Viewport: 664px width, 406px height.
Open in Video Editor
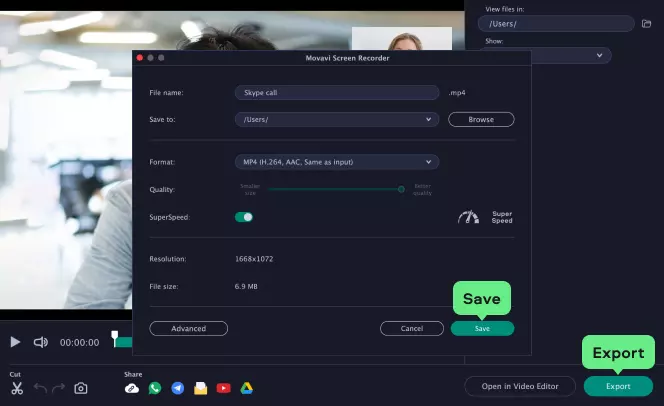[x=520, y=386]
